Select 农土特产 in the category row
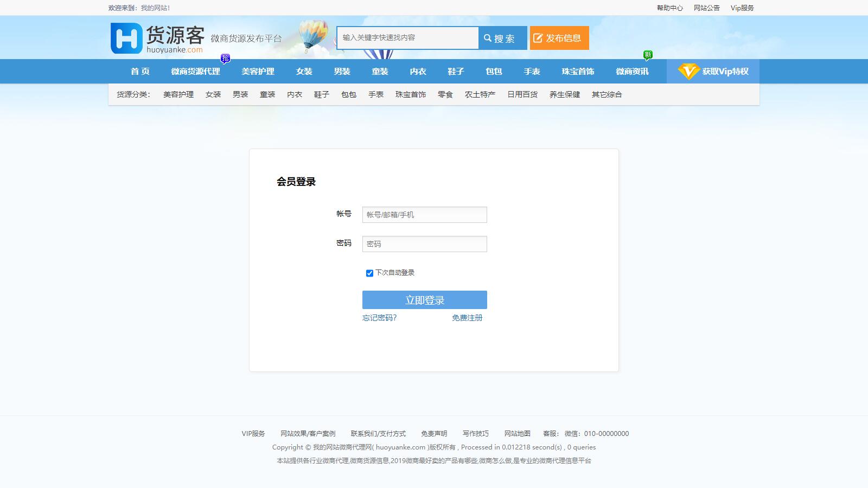 click(480, 94)
